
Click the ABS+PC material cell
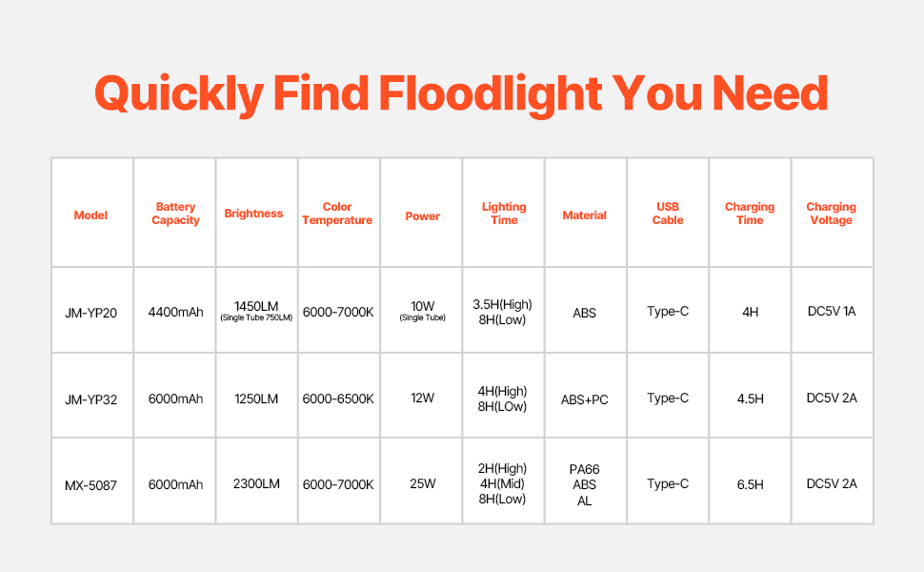click(x=585, y=399)
